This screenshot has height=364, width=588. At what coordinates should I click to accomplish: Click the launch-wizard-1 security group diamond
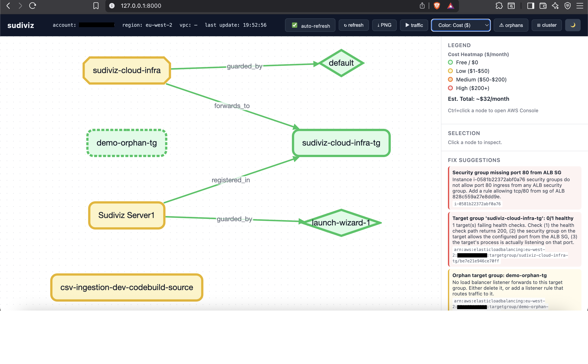tap(341, 223)
